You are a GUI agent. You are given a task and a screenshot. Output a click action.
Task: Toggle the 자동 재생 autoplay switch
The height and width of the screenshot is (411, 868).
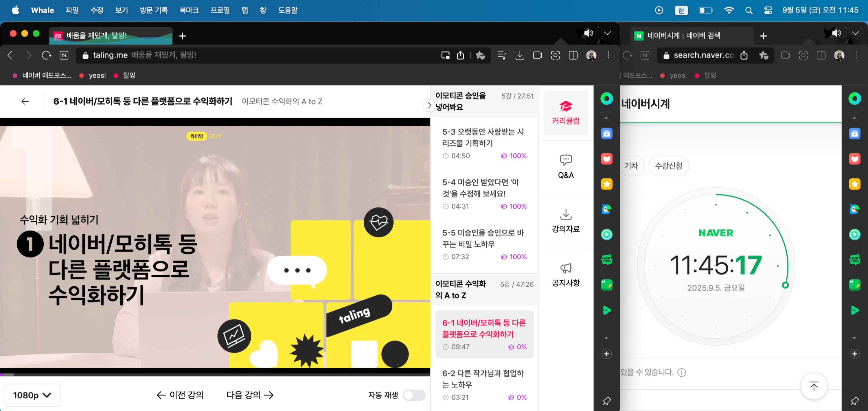pyautogui.click(x=414, y=395)
